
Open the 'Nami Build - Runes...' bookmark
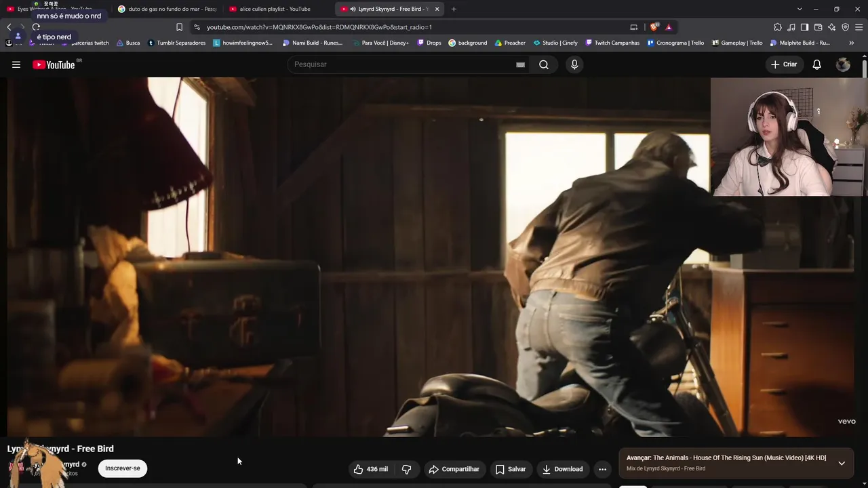[313, 43]
